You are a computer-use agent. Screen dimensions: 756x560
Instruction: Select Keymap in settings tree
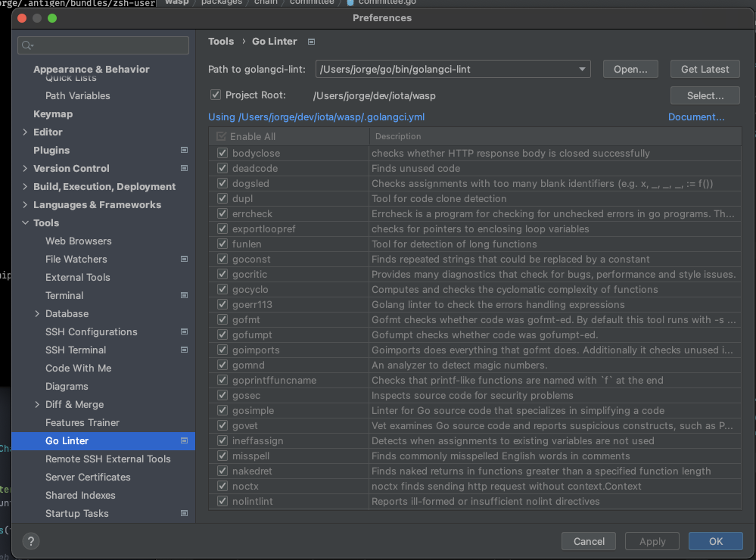pyautogui.click(x=53, y=114)
